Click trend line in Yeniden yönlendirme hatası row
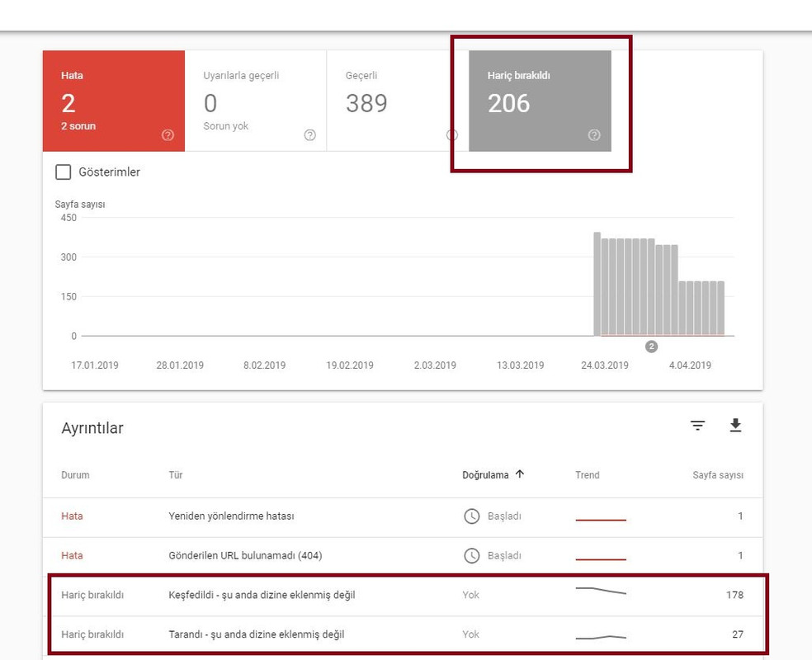812x660 pixels. click(x=601, y=520)
